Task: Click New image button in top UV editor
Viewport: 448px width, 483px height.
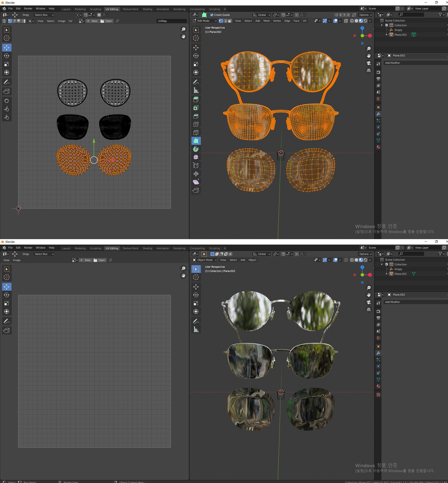Action: point(92,21)
